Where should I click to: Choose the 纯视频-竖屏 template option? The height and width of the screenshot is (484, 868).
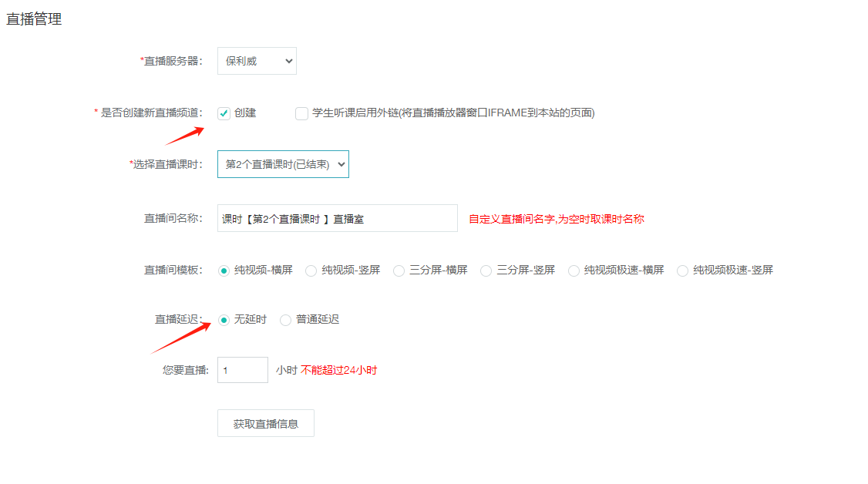[x=311, y=271]
